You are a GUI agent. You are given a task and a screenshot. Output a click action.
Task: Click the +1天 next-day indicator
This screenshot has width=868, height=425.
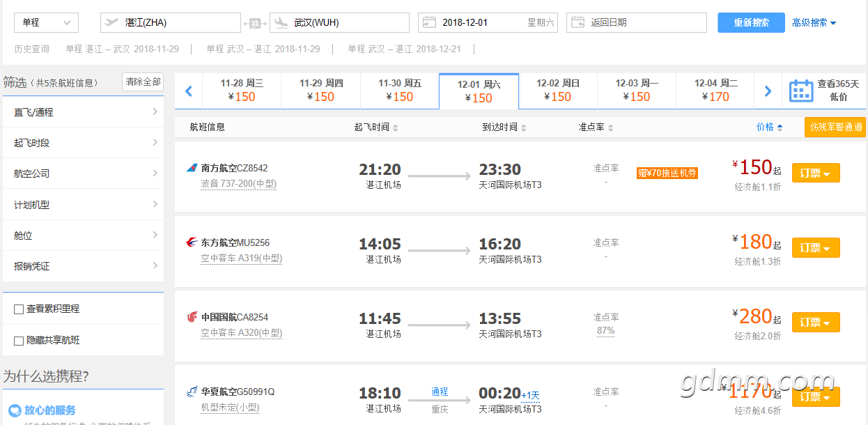531,396
